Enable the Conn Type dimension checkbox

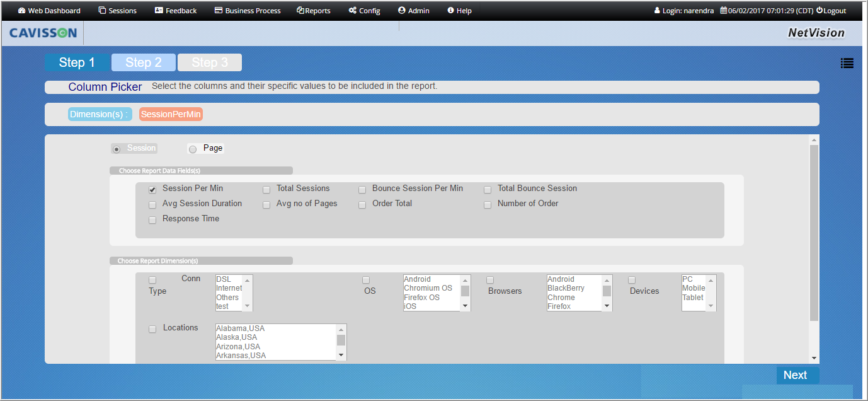[152, 280]
